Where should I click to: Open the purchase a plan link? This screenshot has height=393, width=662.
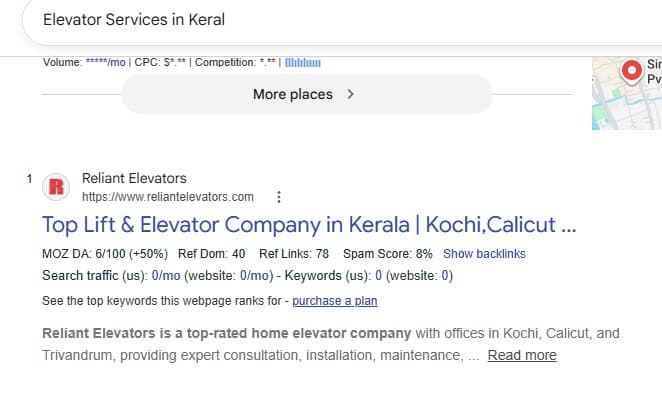tap(335, 301)
